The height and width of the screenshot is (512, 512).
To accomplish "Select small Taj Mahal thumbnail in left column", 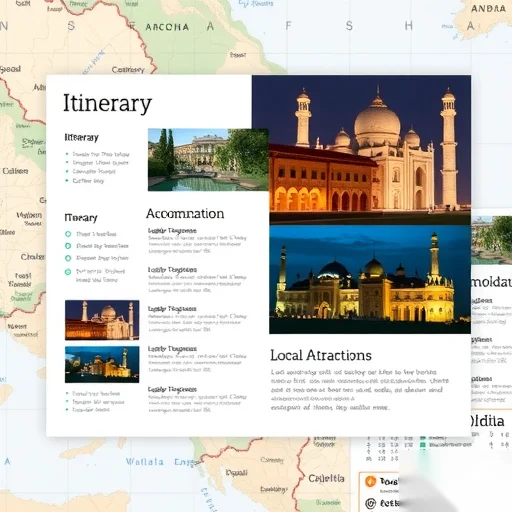I will 102,320.
